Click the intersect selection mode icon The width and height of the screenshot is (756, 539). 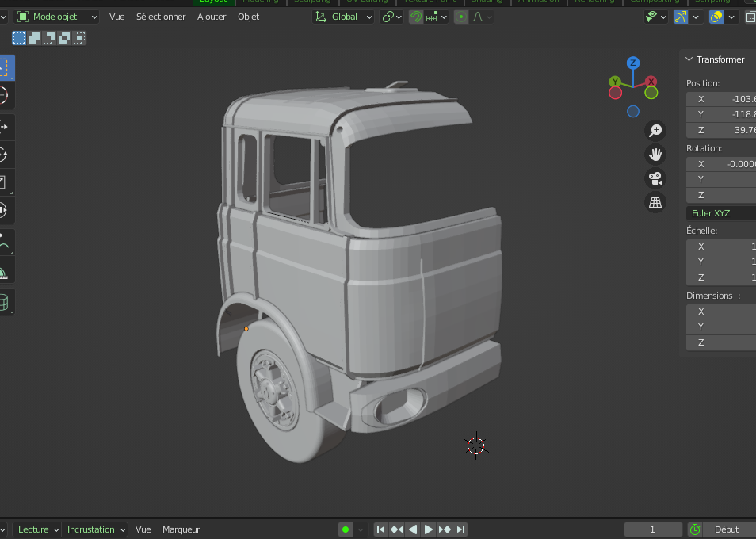[x=79, y=37]
